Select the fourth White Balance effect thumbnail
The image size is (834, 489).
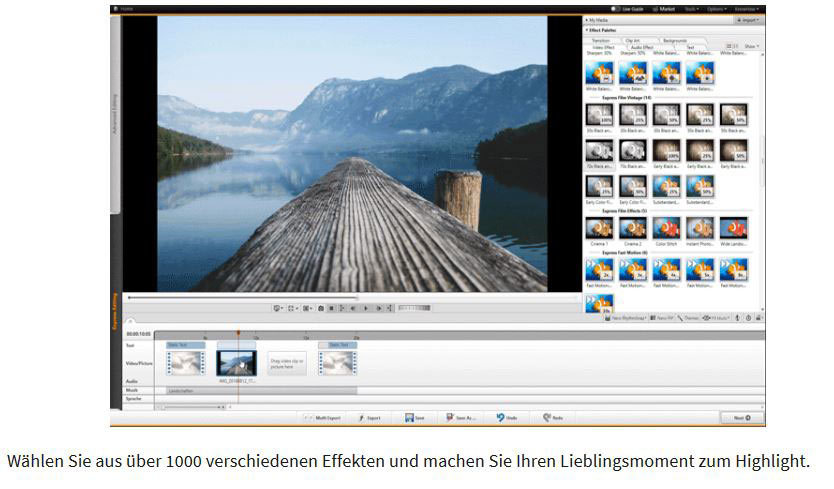[700, 73]
